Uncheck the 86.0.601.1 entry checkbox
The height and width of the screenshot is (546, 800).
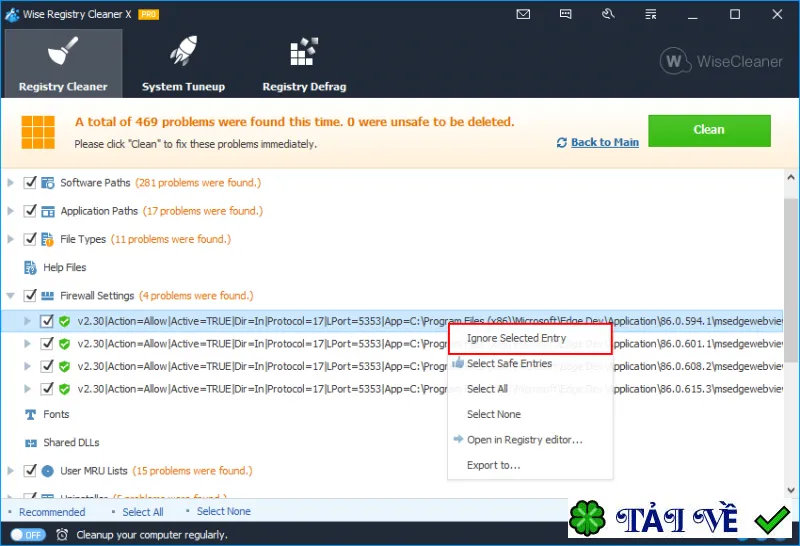coord(47,343)
